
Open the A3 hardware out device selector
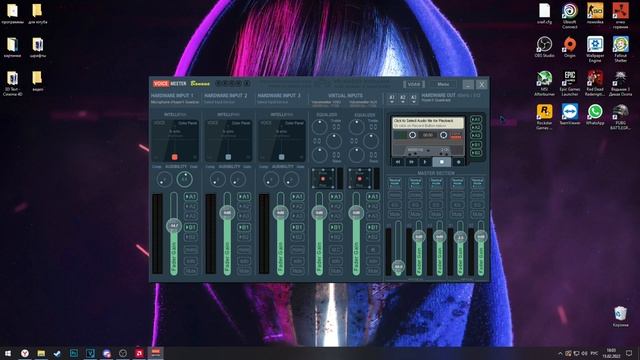coord(413,98)
